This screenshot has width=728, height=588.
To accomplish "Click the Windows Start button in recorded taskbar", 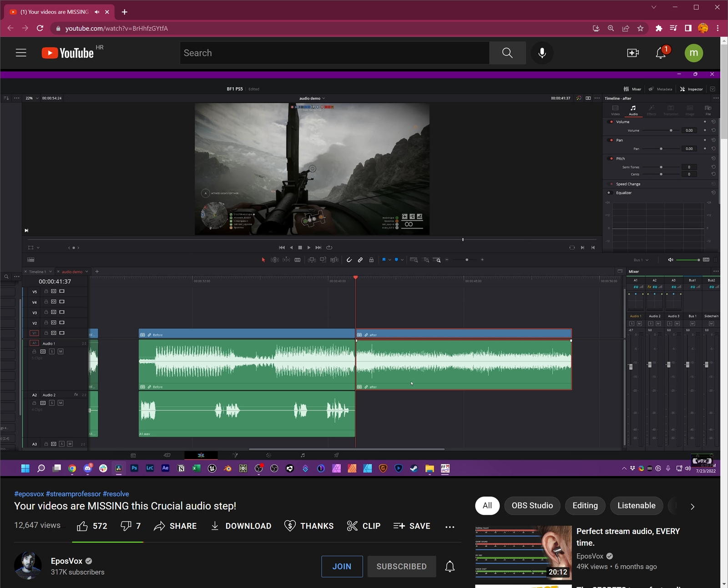I will pos(25,468).
